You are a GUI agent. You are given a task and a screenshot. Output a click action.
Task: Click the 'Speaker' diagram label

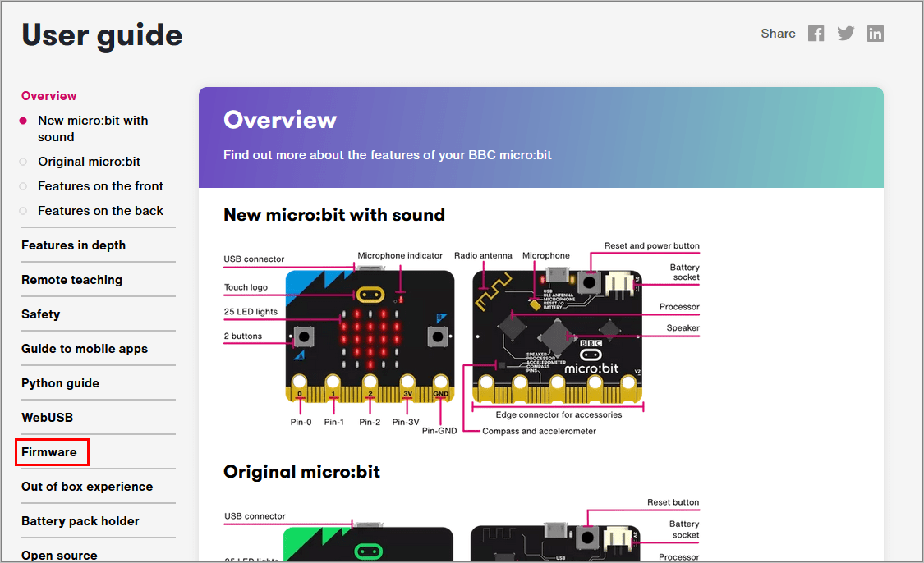683,328
